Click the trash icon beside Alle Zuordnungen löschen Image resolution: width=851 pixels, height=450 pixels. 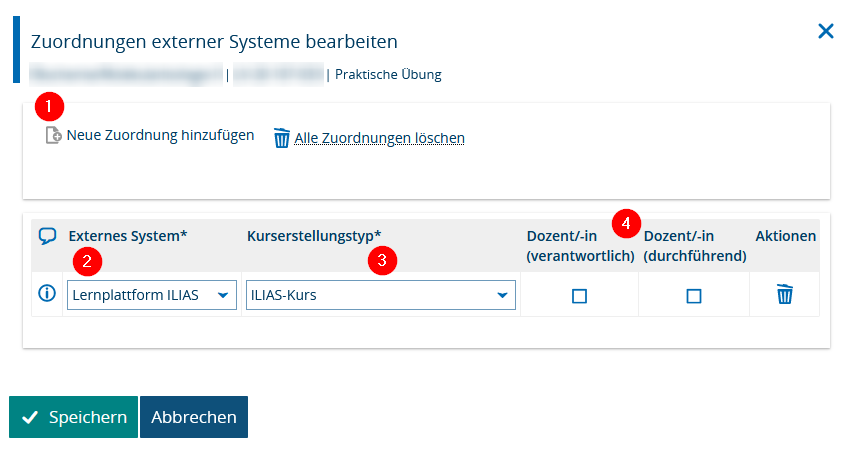pyautogui.click(x=282, y=138)
